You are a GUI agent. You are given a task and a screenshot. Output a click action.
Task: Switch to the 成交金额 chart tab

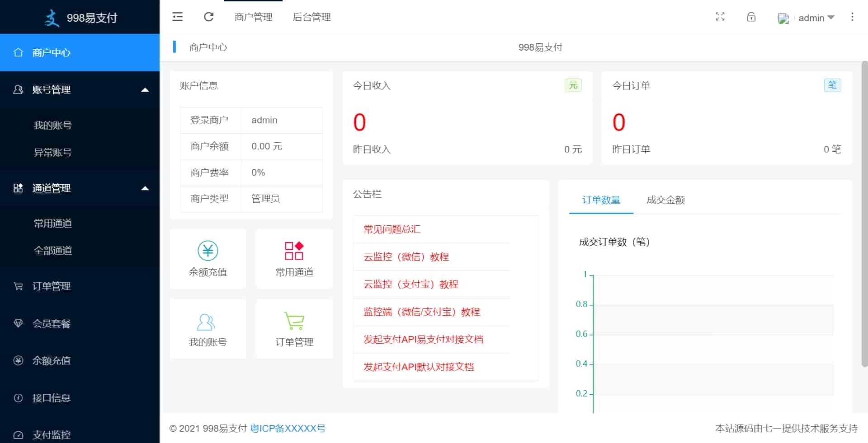[665, 200]
